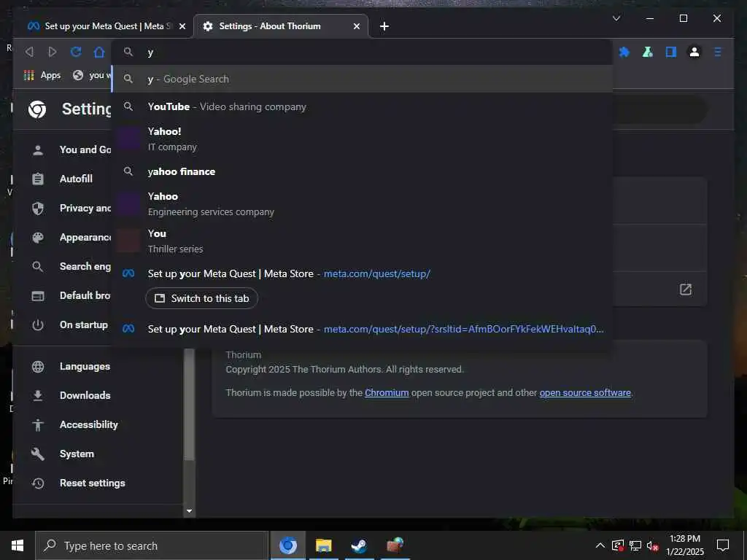Image resolution: width=747 pixels, height=560 pixels.
Task: Click the Switch to this tab button
Action: tap(201, 298)
